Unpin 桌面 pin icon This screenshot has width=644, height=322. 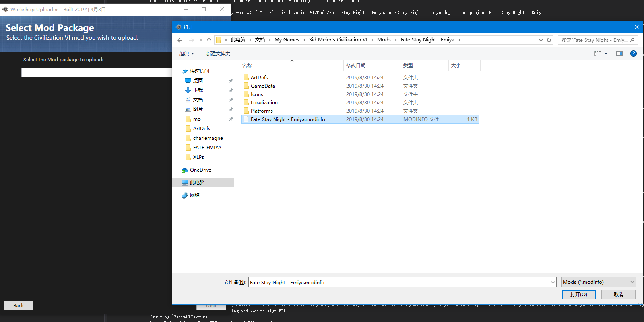coord(231,81)
